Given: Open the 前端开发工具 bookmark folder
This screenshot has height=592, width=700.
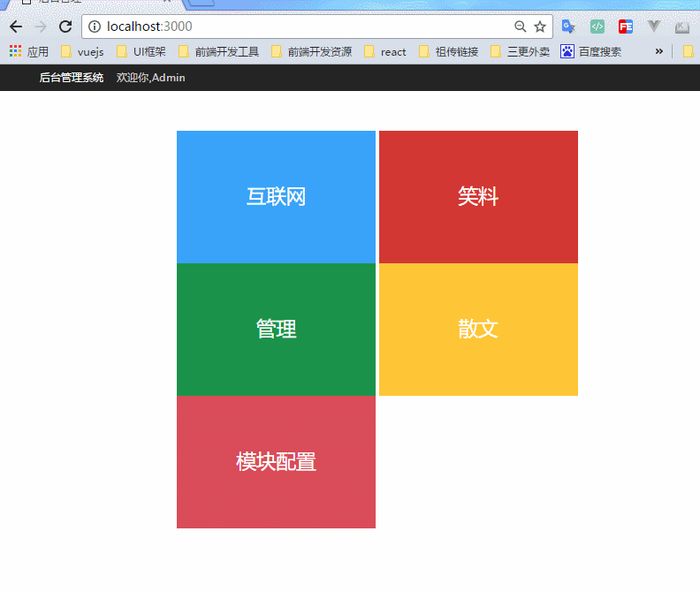Looking at the screenshot, I should point(218,52).
